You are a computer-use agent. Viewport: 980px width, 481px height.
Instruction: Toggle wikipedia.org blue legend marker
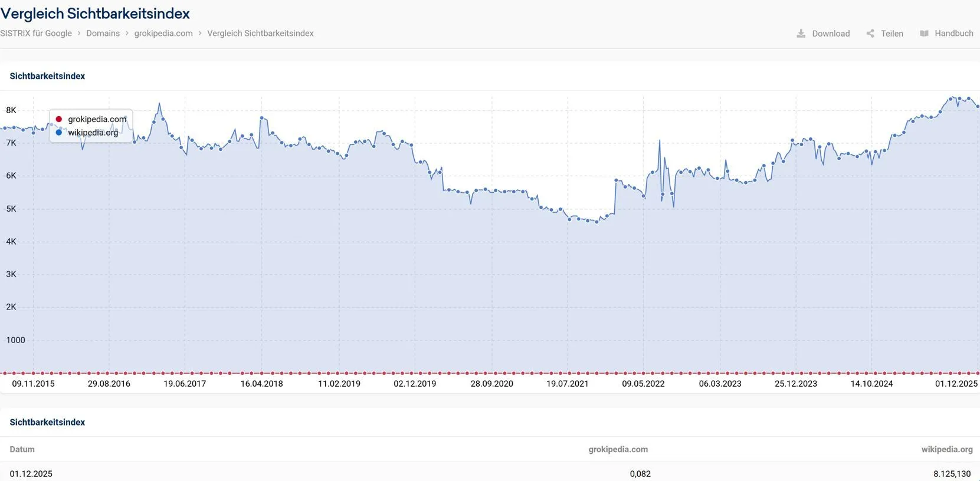tap(58, 133)
